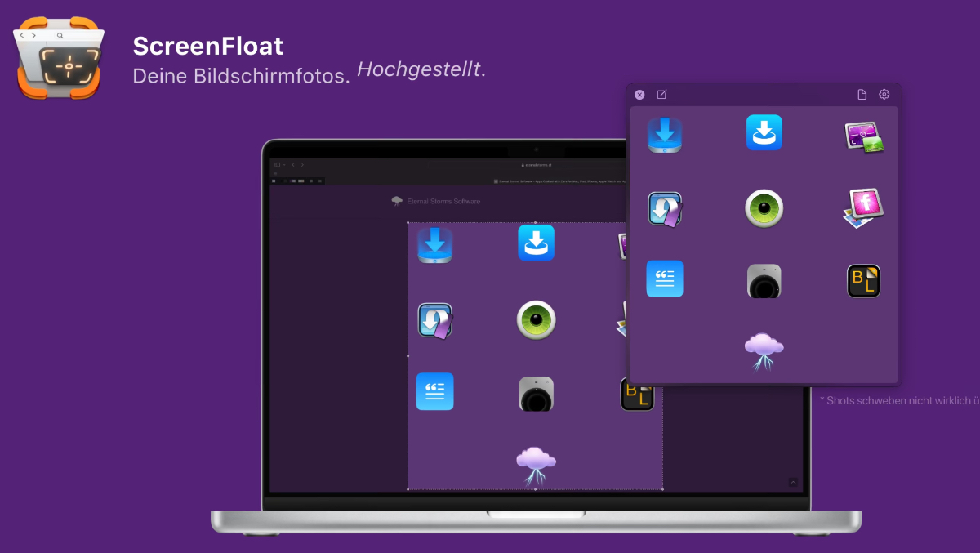The image size is (980, 553).
Task: Click the blue quote-note icon in floating window
Action: click(x=665, y=279)
